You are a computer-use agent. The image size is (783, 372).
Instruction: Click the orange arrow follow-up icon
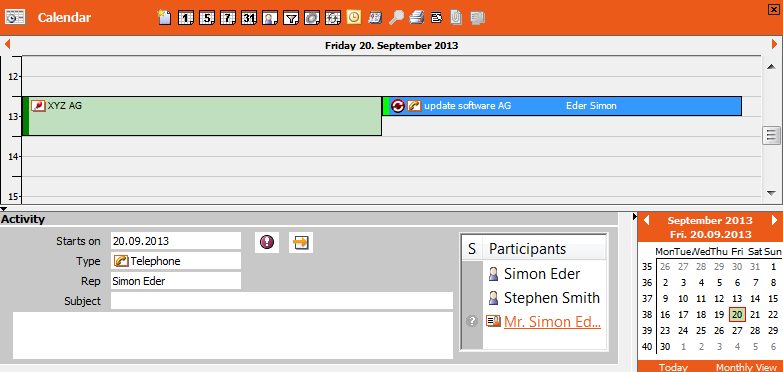coord(301,243)
